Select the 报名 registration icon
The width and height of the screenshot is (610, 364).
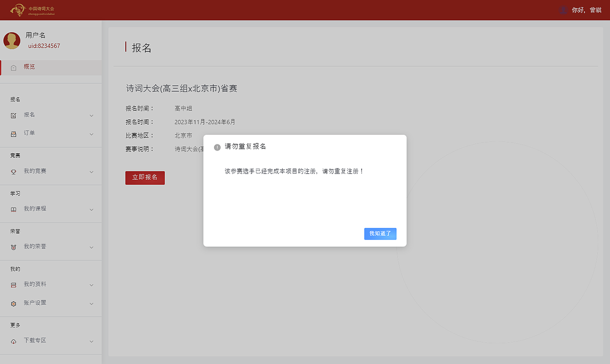pos(14,115)
